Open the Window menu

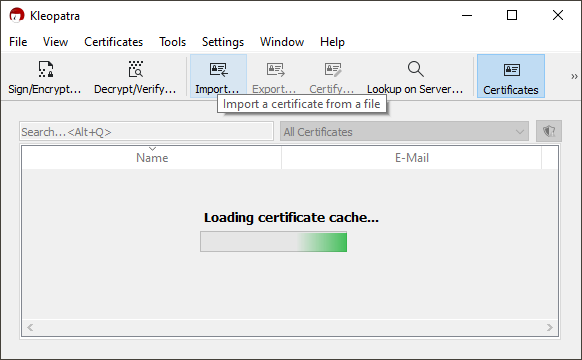click(282, 42)
